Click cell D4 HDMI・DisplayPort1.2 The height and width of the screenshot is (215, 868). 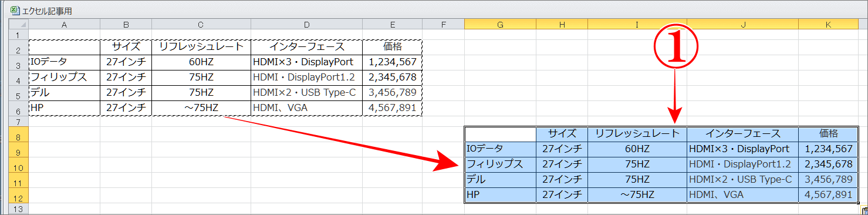306,78
